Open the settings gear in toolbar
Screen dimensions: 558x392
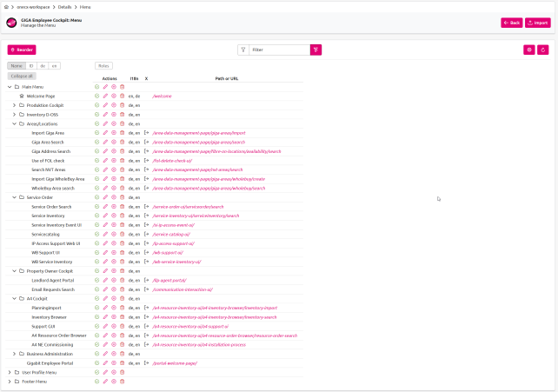click(528, 50)
